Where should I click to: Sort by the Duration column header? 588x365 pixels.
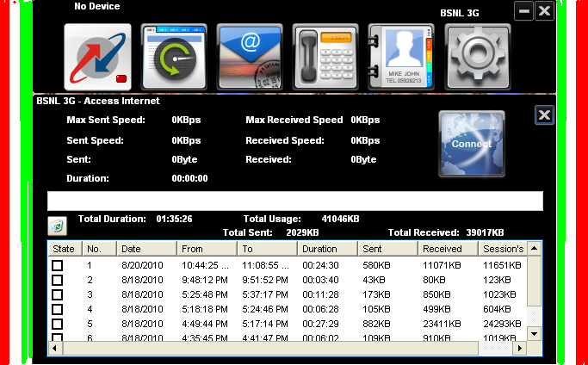point(328,249)
